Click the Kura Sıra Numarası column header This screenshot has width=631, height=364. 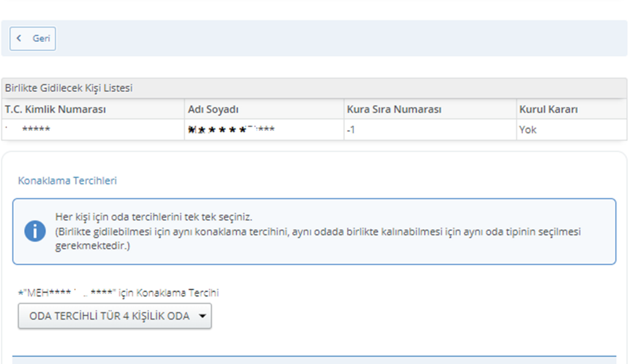coord(394,109)
